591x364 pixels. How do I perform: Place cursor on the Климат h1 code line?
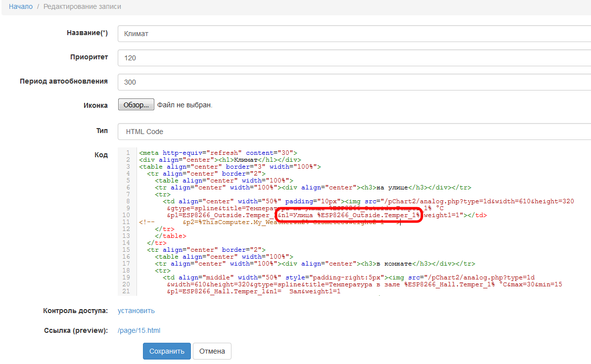click(220, 160)
